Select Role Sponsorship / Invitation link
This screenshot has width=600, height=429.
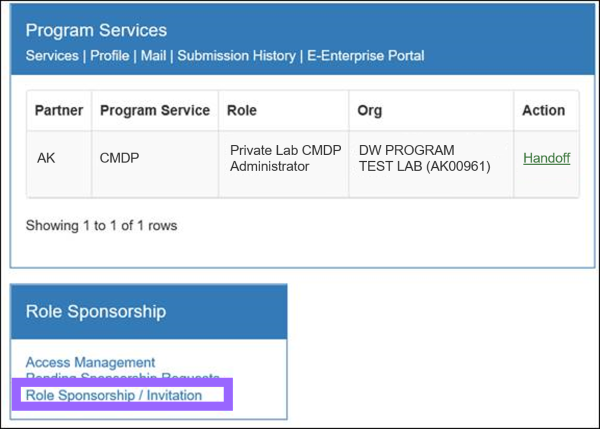(114, 395)
